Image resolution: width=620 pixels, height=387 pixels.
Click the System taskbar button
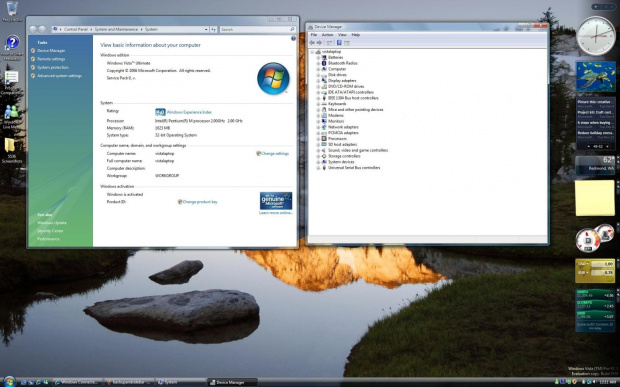(x=180, y=382)
